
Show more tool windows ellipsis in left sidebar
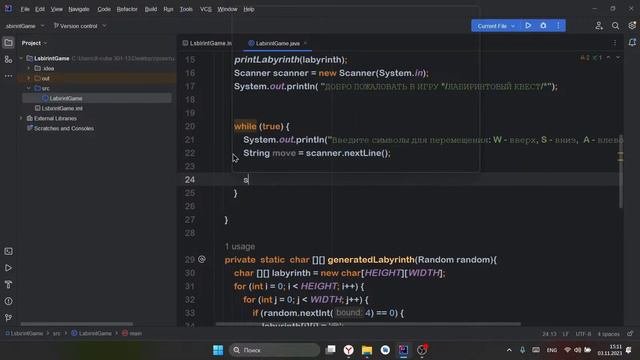click(x=8, y=76)
